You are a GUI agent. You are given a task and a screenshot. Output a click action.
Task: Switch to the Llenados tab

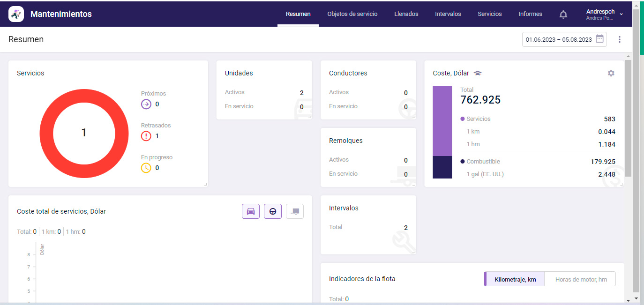pyautogui.click(x=406, y=14)
